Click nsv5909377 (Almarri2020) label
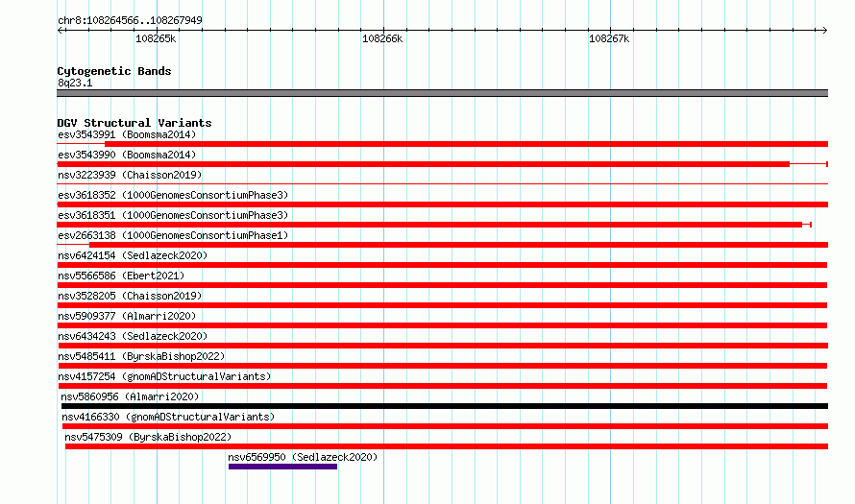 point(127,316)
